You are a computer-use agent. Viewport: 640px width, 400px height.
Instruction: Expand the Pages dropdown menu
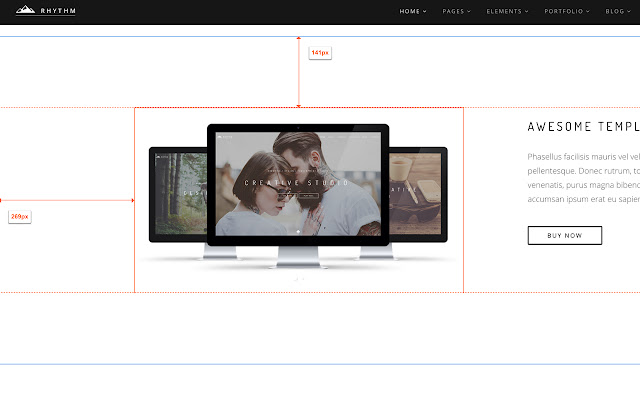[x=456, y=12]
